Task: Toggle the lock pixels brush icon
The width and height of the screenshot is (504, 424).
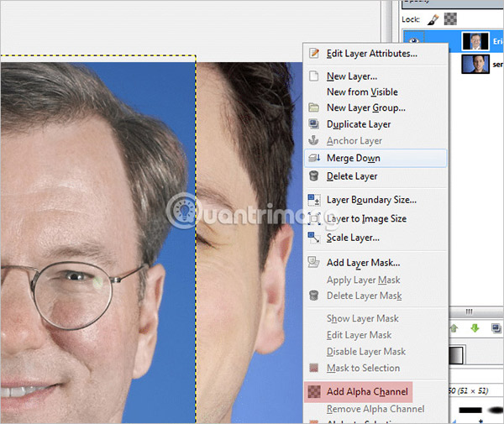Action: point(433,19)
